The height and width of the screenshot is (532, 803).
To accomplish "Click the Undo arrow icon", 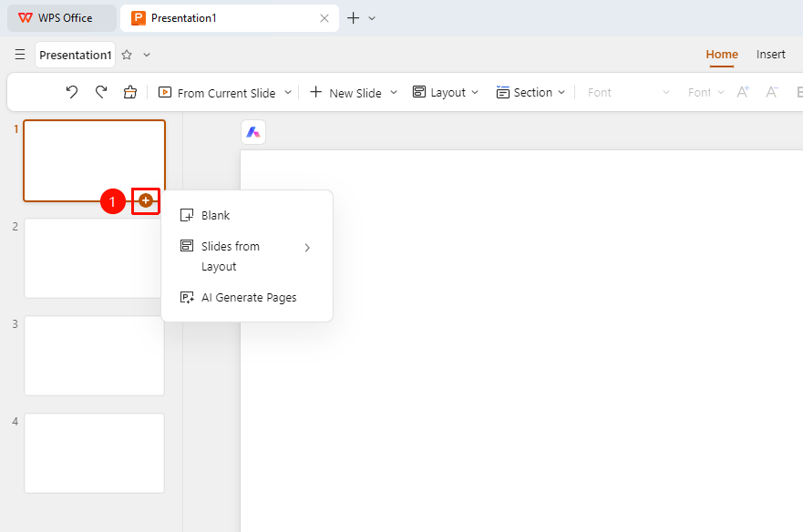I will coord(72,92).
